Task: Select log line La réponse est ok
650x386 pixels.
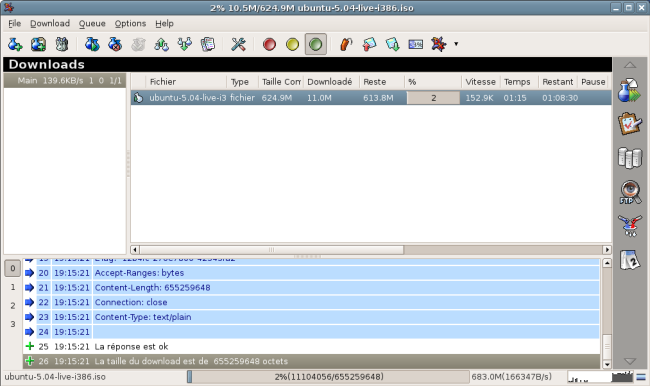Action: point(312,347)
